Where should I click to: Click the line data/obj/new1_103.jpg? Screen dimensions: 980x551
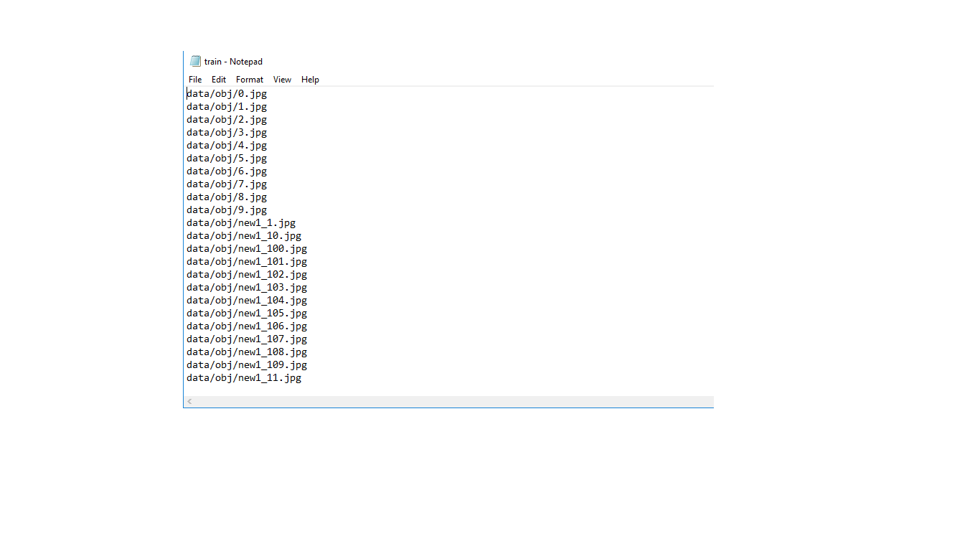(247, 288)
